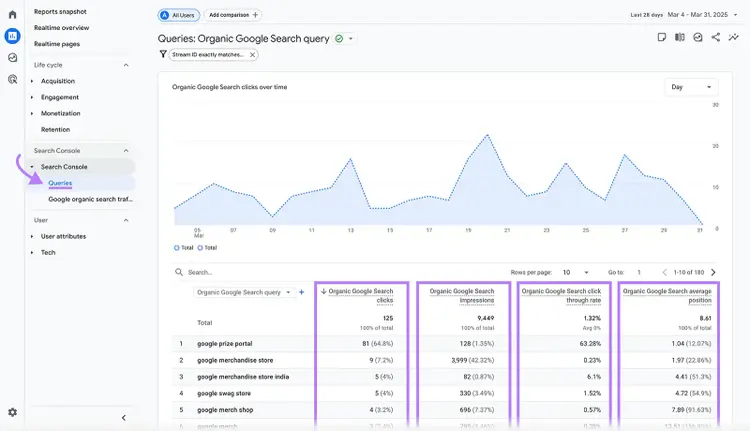Collapse the Search Console section header
The height and width of the screenshot is (431, 750).
126,151
